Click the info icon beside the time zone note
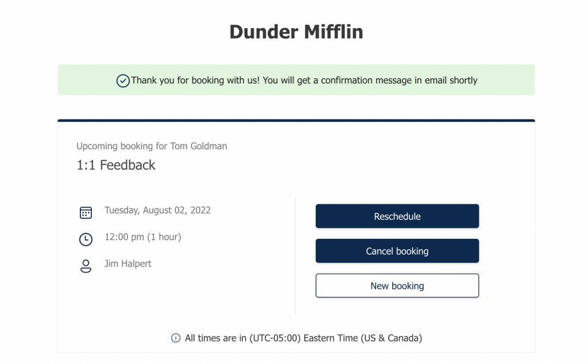Image resolution: width=588 pixels, height=364 pixels. tap(176, 338)
